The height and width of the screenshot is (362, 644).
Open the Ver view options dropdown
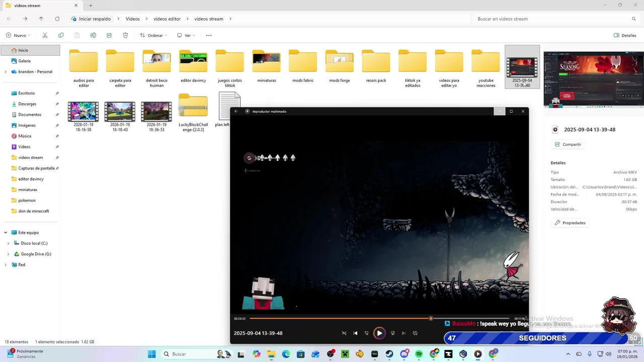coord(186,35)
